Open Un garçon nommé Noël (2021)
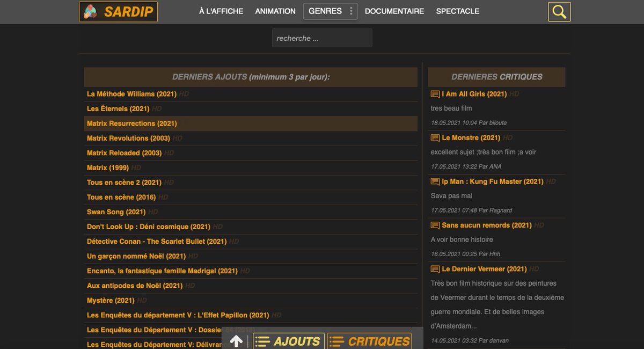Screen dimensions: 644x349 click(x=136, y=256)
